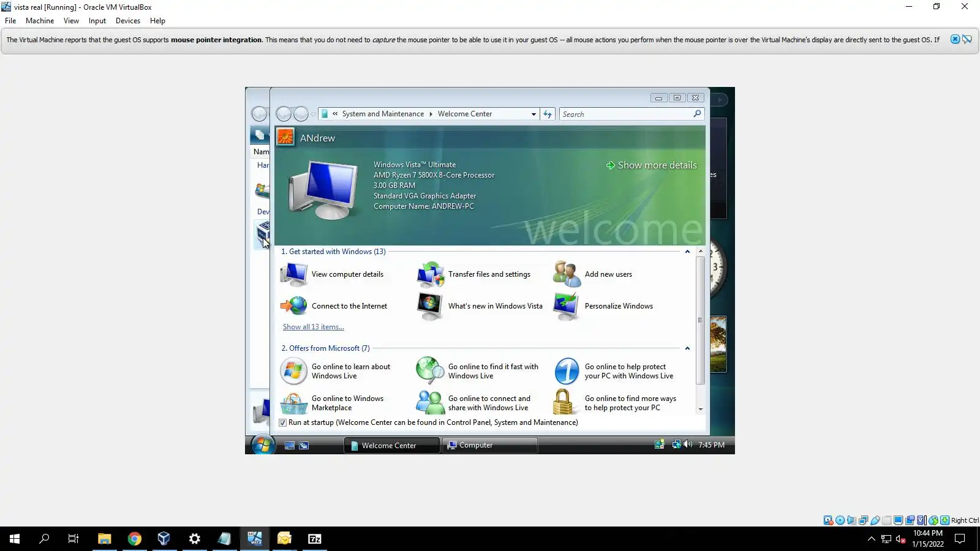Open the padlock icon for more PC protection
This screenshot has height=551, width=980.
coord(563,403)
